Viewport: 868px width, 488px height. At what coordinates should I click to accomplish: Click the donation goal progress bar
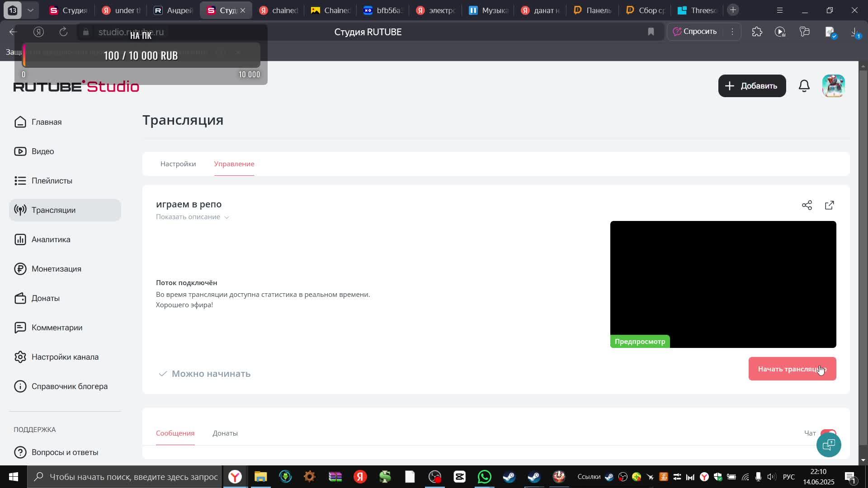tap(141, 55)
